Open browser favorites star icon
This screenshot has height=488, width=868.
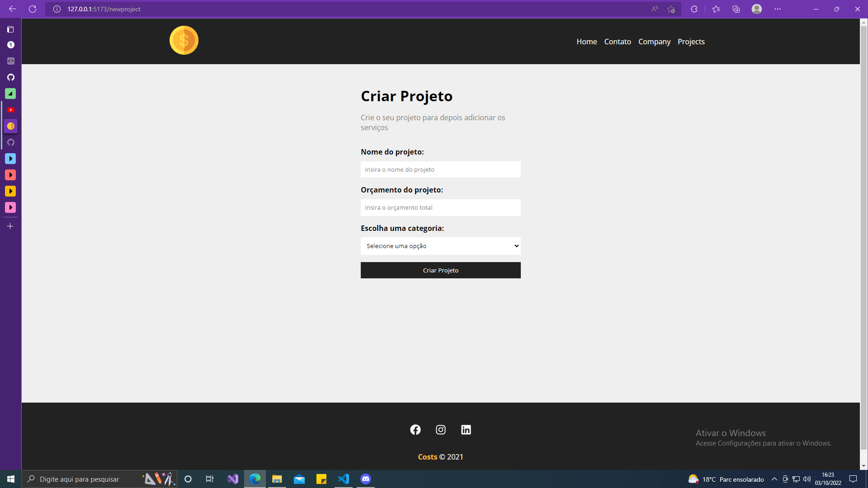coord(716,9)
